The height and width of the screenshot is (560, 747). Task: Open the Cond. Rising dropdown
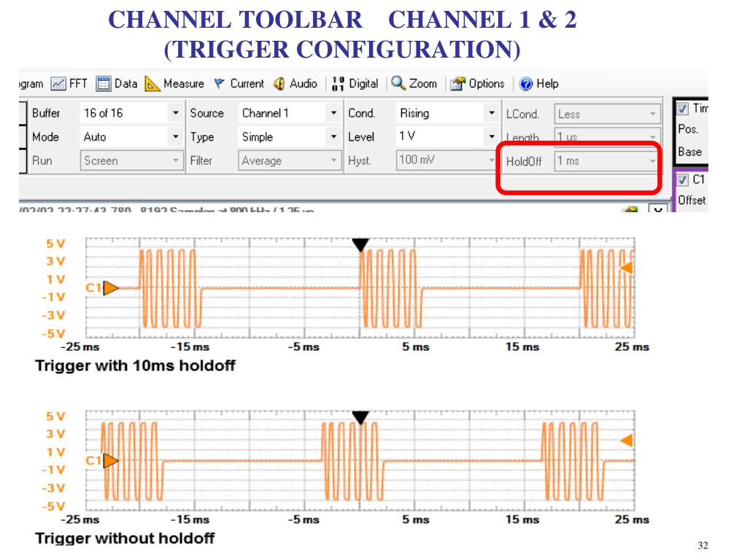click(446, 113)
